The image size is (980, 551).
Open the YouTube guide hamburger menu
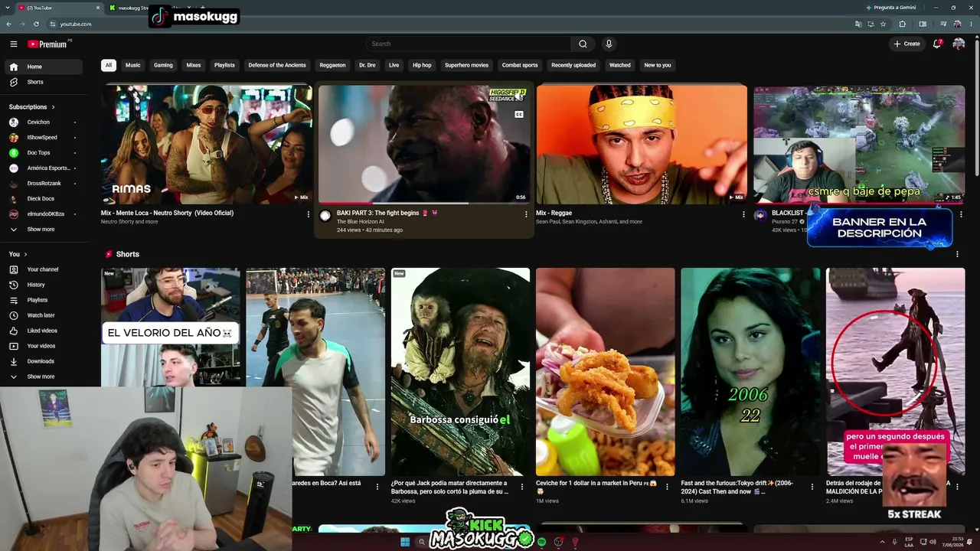pyautogui.click(x=13, y=44)
